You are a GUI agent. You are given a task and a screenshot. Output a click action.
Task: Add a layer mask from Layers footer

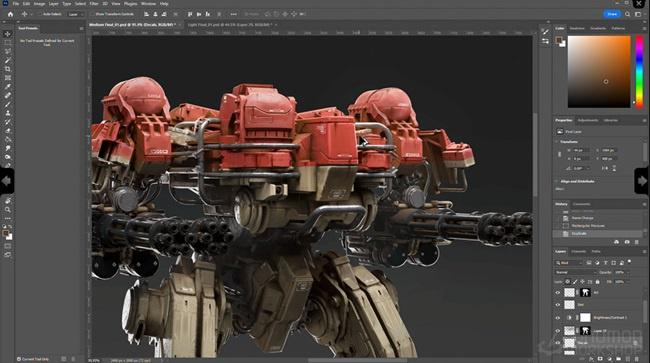[x=600, y=359]
